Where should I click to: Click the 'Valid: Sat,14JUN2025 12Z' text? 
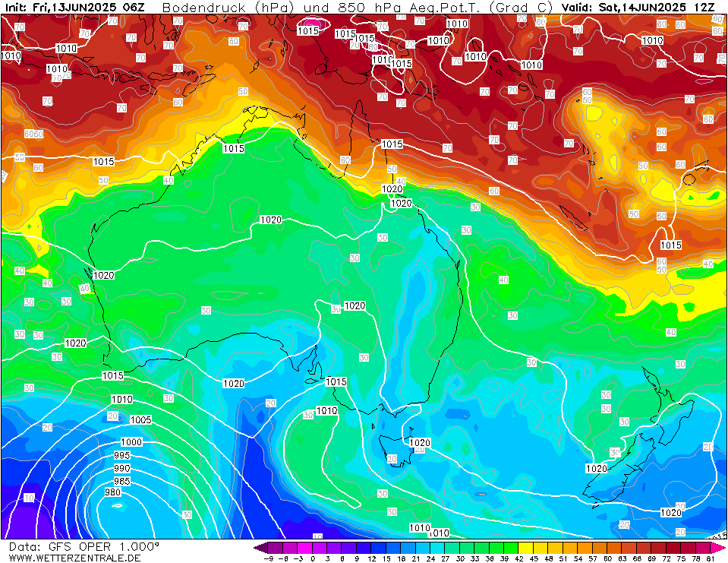click(x=638, y=8)
